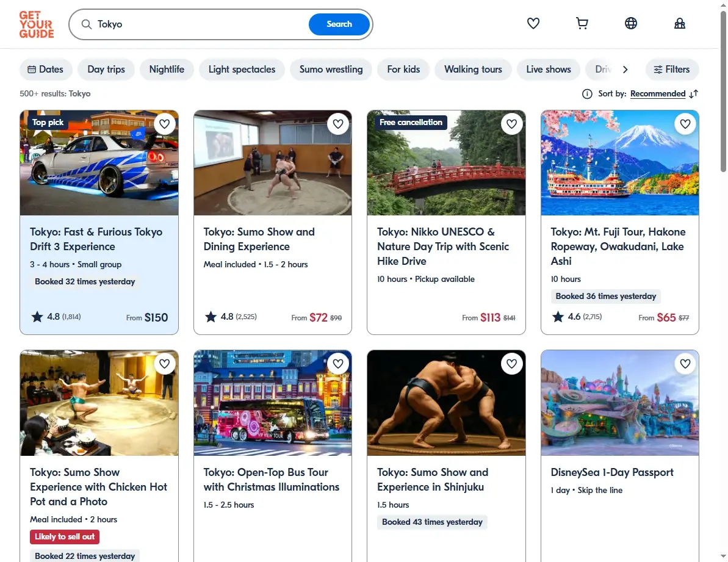Viewport: 728px width, 562px height.
Task: Favorite the Sumo Show in Shinjuku card
Action: (x=511, y=364)
